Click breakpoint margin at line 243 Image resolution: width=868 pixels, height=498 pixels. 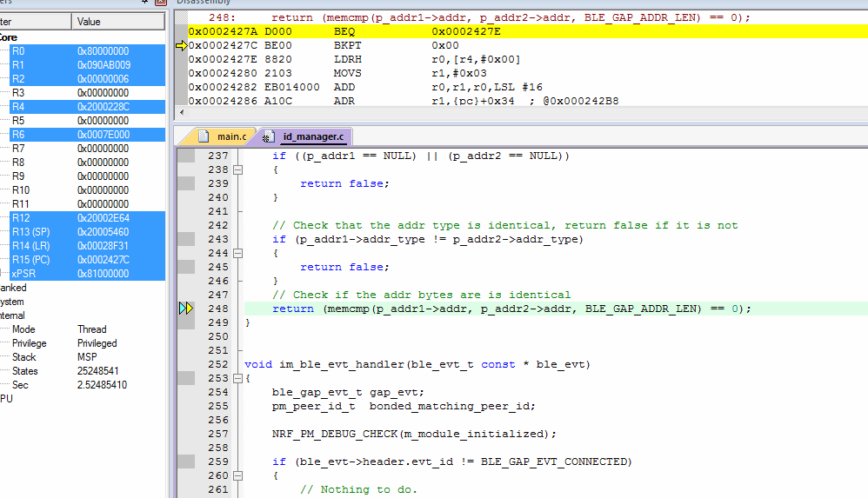coord(186,239)
